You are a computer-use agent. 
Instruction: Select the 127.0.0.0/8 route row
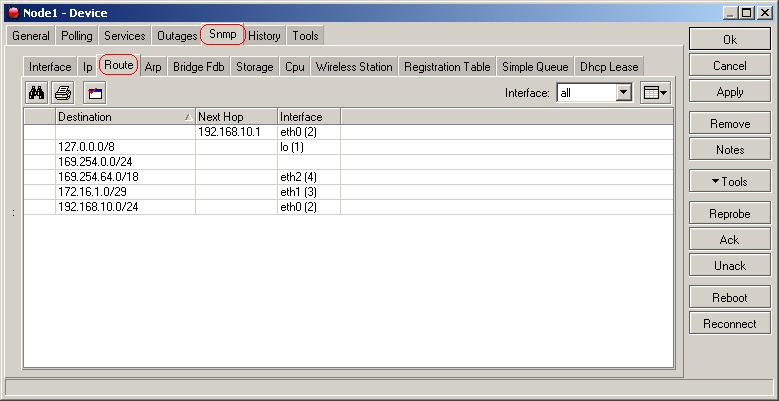click(348, 147)
